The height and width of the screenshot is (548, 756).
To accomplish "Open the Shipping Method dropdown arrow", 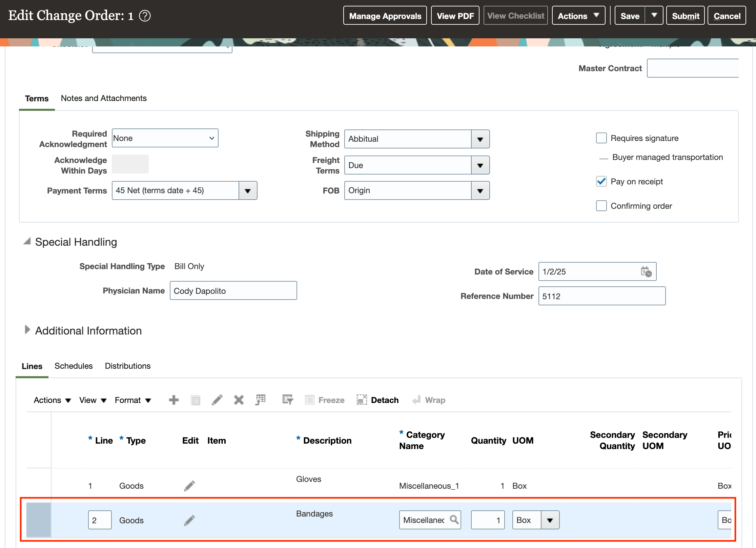I will (x=480, y=139).
